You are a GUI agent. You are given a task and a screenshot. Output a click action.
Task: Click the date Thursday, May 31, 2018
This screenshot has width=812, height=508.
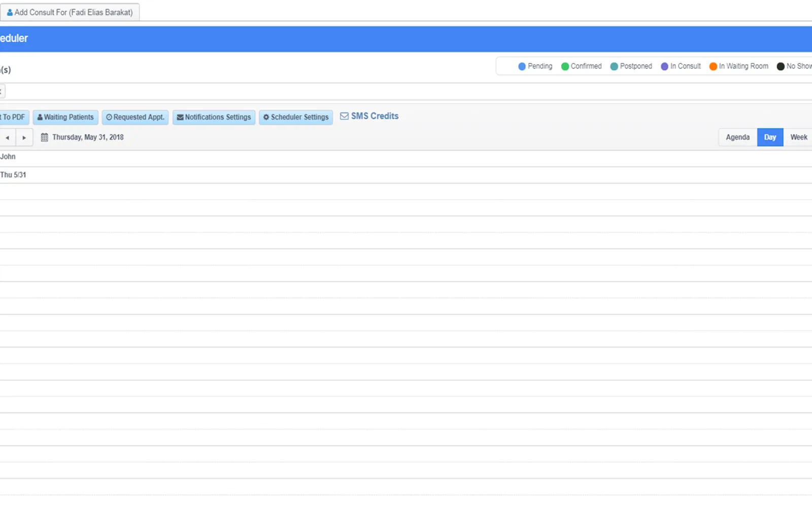click(88, 137)
